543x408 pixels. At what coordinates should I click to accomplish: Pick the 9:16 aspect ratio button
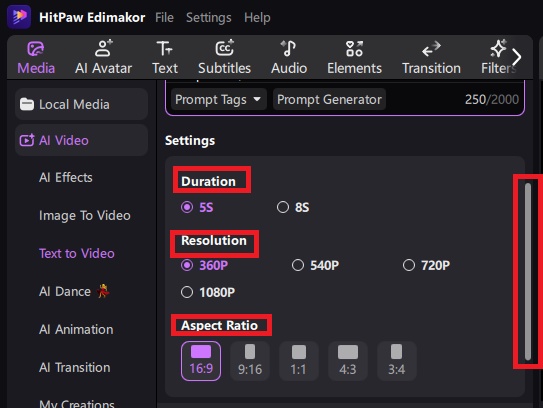pos(250,361)
